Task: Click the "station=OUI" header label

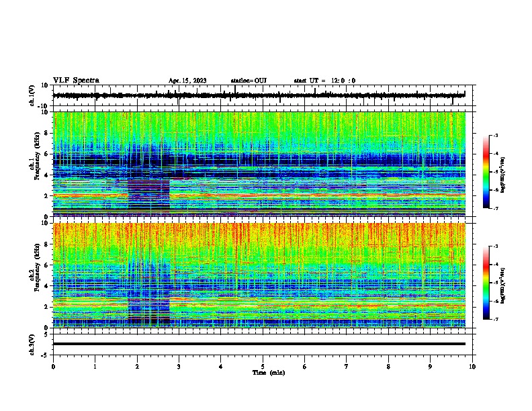Action: tap(249, 81)
